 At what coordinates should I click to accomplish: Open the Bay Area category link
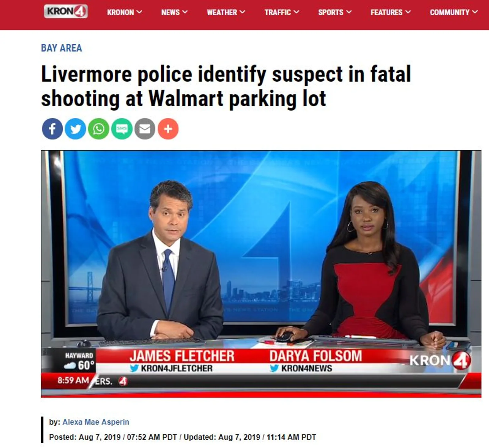61,48
